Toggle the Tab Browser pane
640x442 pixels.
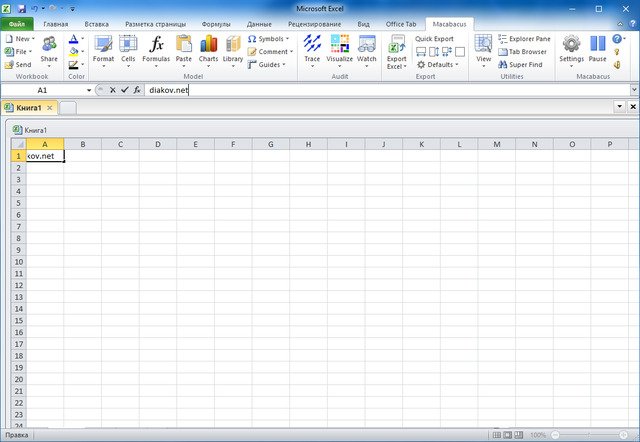click(x=522, y=51)
